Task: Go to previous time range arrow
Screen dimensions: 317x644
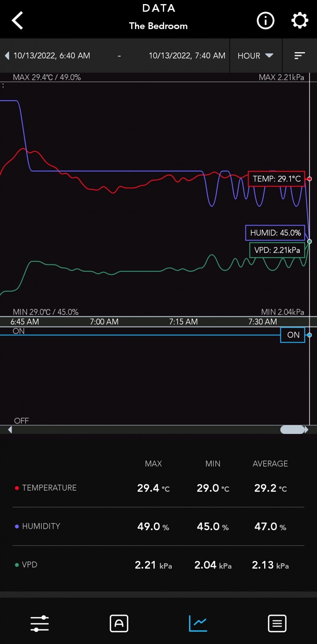Action: click(7, 56)
